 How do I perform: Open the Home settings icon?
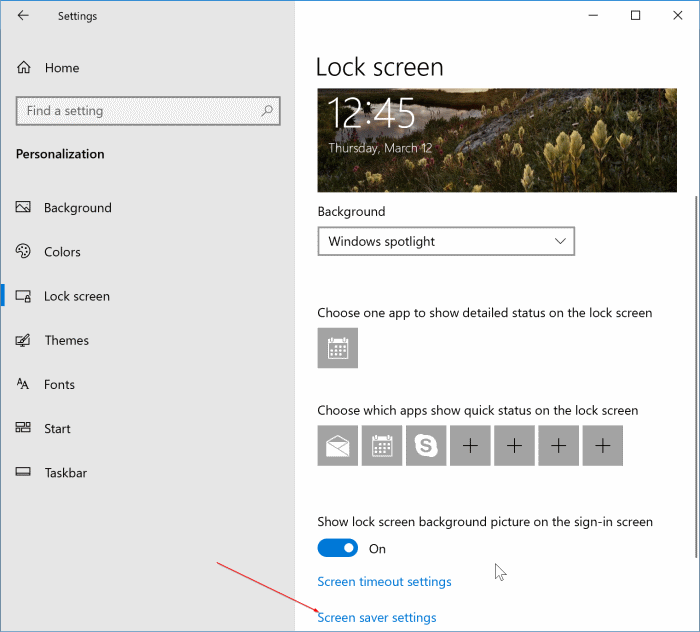(24, 67)
